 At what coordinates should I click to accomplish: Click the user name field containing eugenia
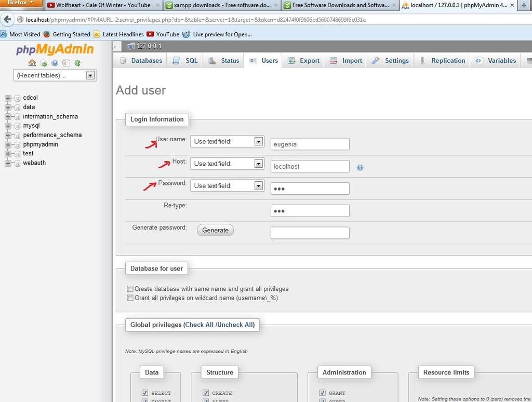tap(310, 144)
